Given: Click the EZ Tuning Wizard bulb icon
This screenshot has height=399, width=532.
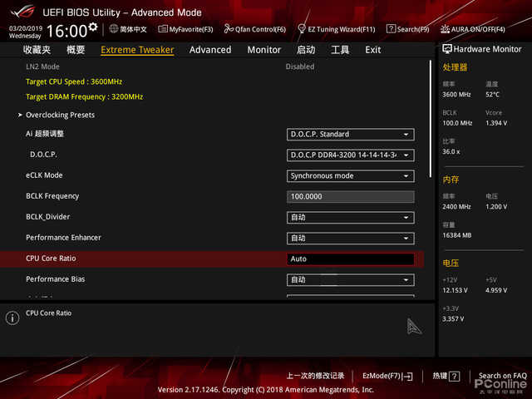Looking at the screenshot, I should [x=301, y=29].
